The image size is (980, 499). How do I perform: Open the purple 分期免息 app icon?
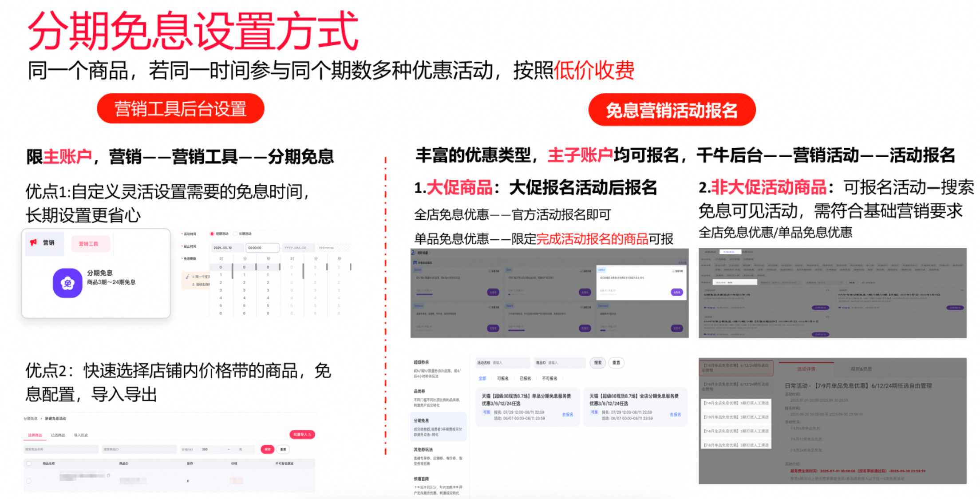coord(67,283)
